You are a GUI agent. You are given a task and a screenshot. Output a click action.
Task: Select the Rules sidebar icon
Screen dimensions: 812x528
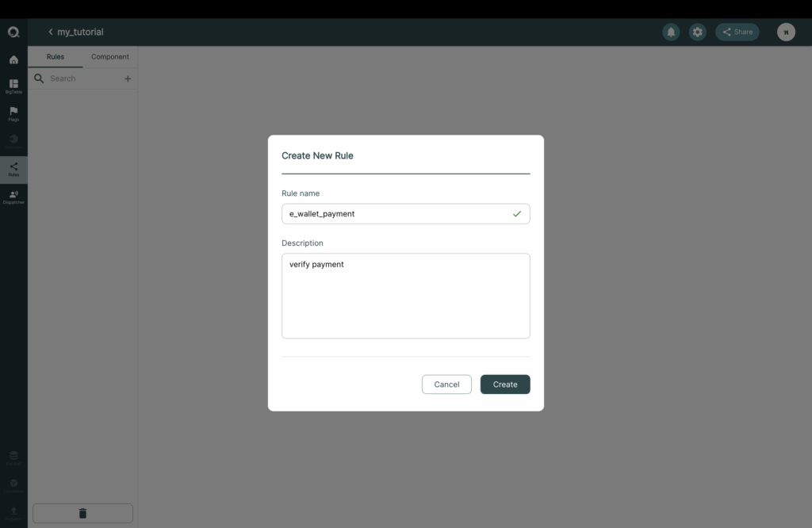click(x=13, y=170)
